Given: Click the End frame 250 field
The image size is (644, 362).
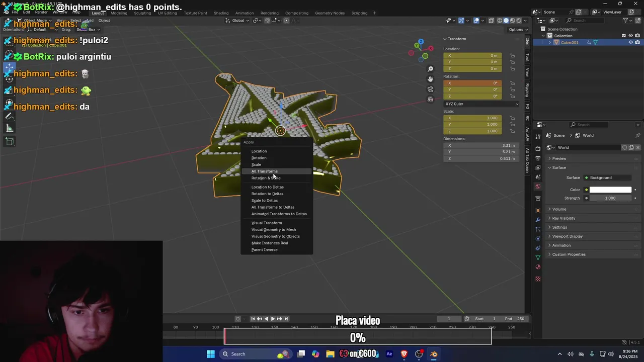Looking at the screenshot, I should tap(514, 319).
